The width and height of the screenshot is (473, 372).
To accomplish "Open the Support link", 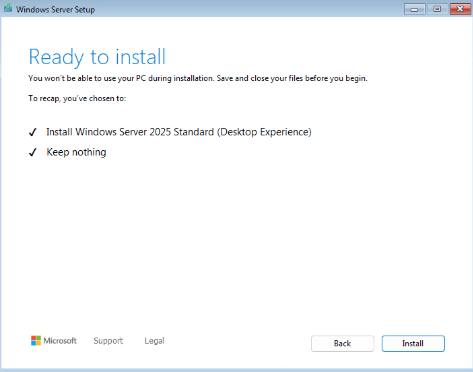I will tap(108, 341).
